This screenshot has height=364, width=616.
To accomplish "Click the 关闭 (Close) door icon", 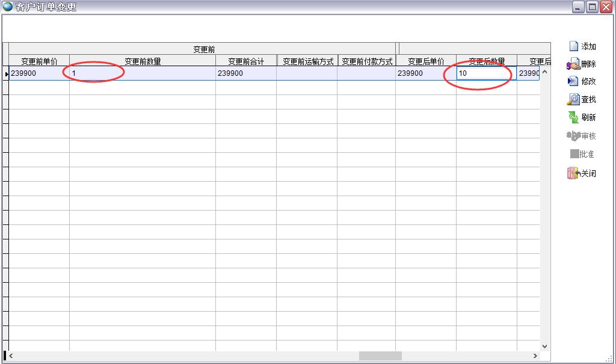I will pyautogui.click(x=573, y=173).
